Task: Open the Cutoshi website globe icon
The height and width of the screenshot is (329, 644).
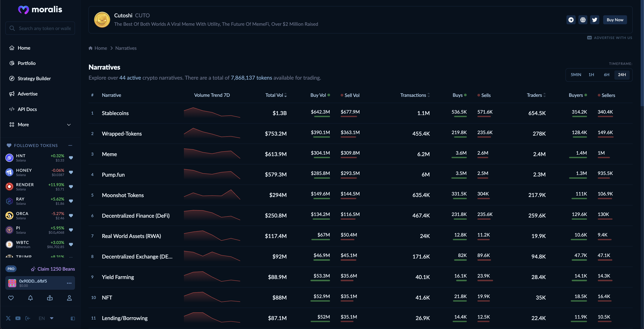Action: coord(583,20)
